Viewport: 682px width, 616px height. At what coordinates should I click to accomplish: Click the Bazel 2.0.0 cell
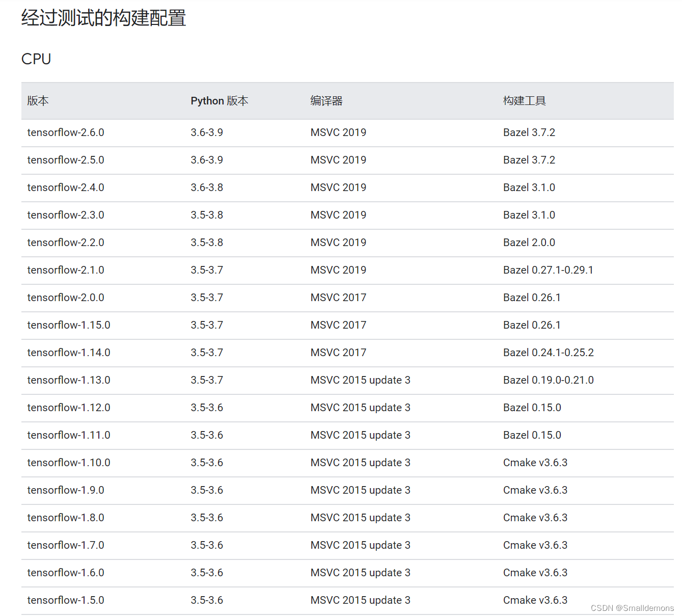click(x=529, y=243)
